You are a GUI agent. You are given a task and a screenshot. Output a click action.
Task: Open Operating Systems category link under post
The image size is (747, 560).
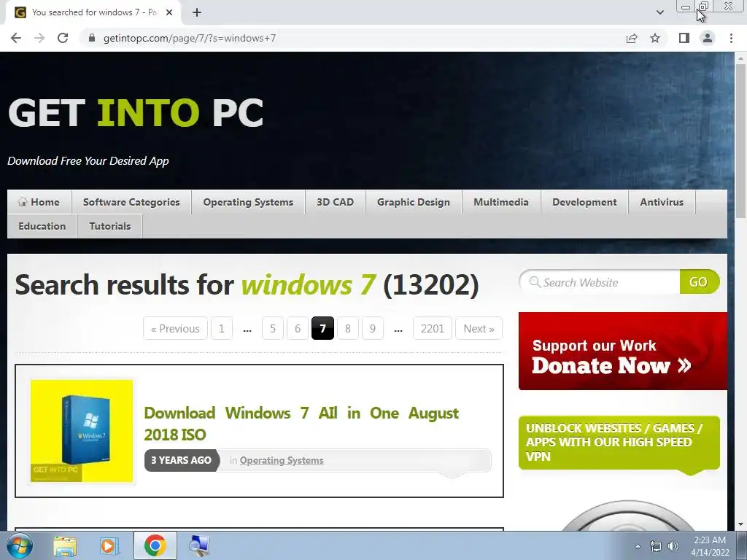coord(282,461)
